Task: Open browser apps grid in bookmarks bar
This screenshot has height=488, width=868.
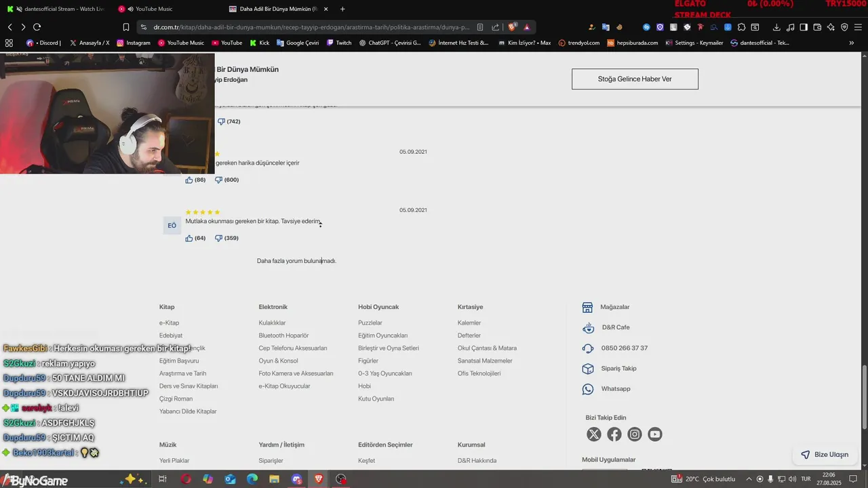Action: [x=9, y=43]
